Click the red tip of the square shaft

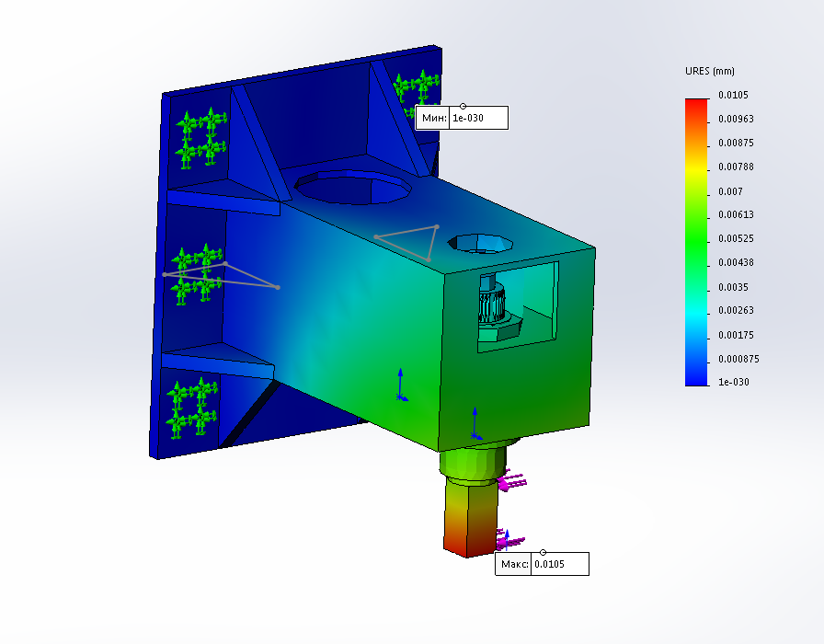469,545
